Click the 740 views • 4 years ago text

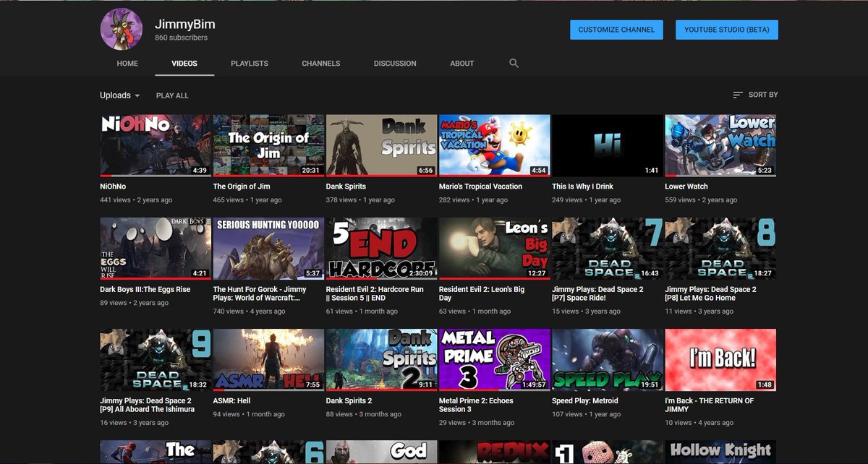[249, 312]
